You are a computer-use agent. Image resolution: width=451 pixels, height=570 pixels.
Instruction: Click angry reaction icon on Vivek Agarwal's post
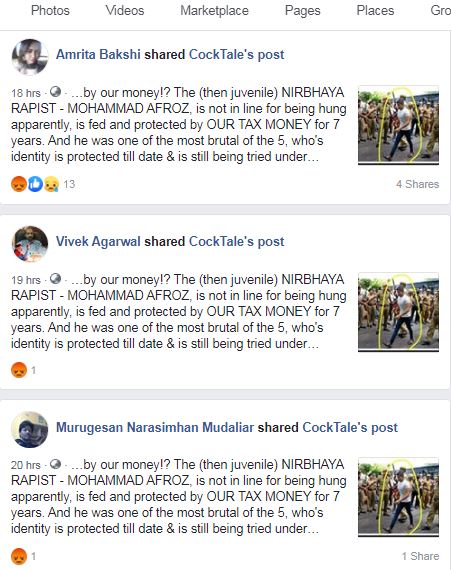(19, 370)
